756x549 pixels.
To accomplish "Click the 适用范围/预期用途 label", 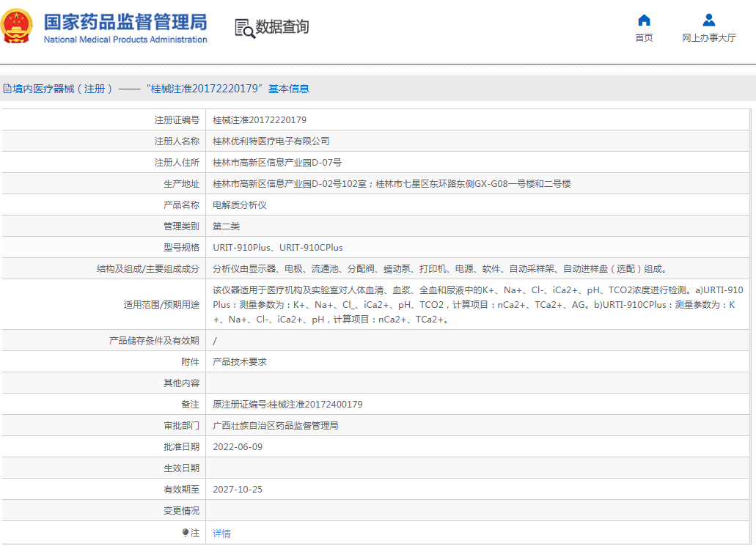I will tap(161, 305).
